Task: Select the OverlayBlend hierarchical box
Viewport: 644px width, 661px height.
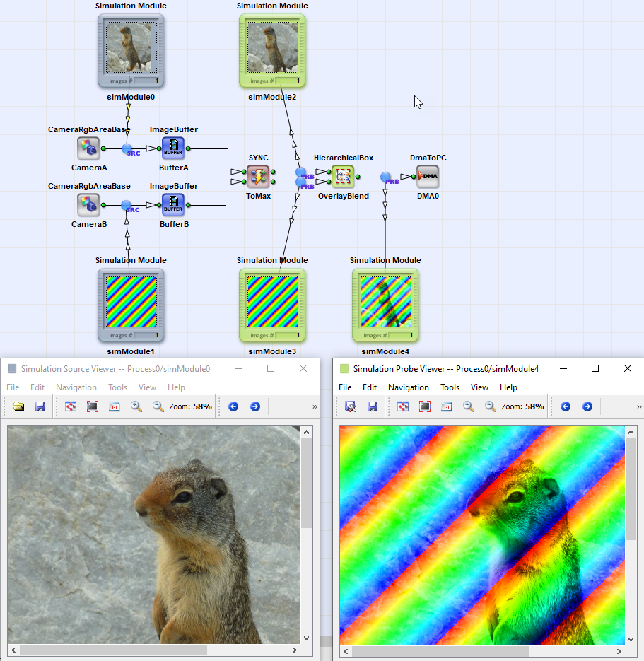Action: [343, 177]
